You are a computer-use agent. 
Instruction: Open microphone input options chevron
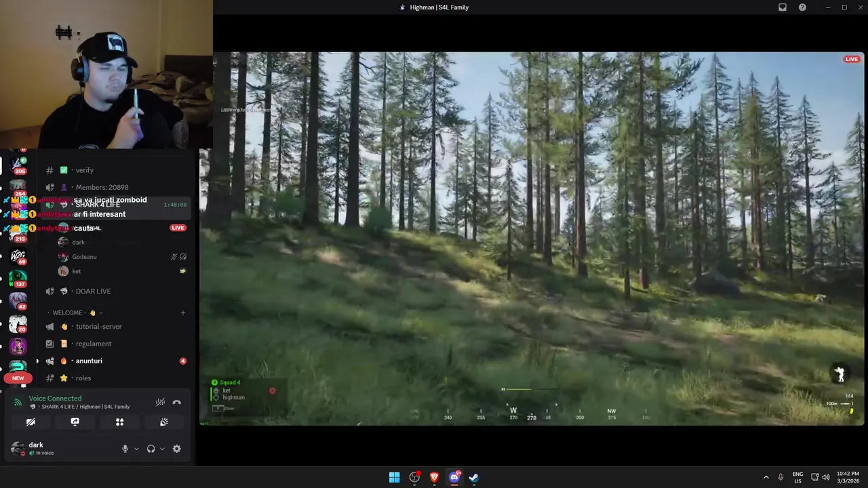(136, 449)
